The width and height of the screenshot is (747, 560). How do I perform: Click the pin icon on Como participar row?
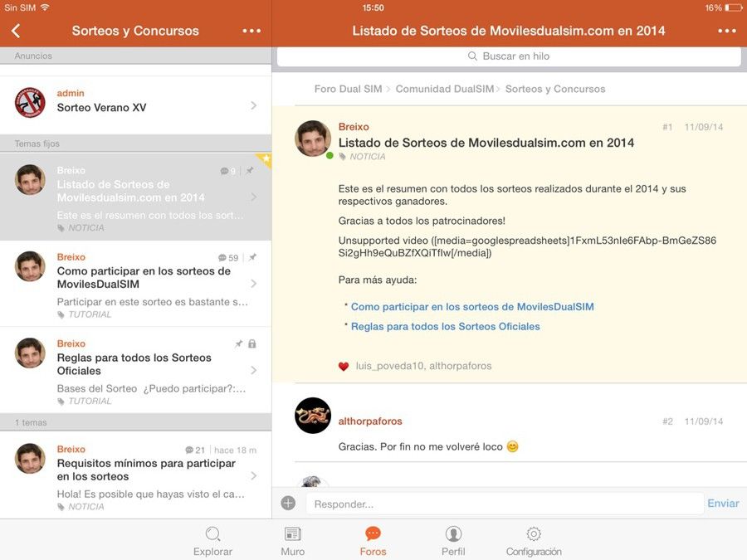(252, 257)
